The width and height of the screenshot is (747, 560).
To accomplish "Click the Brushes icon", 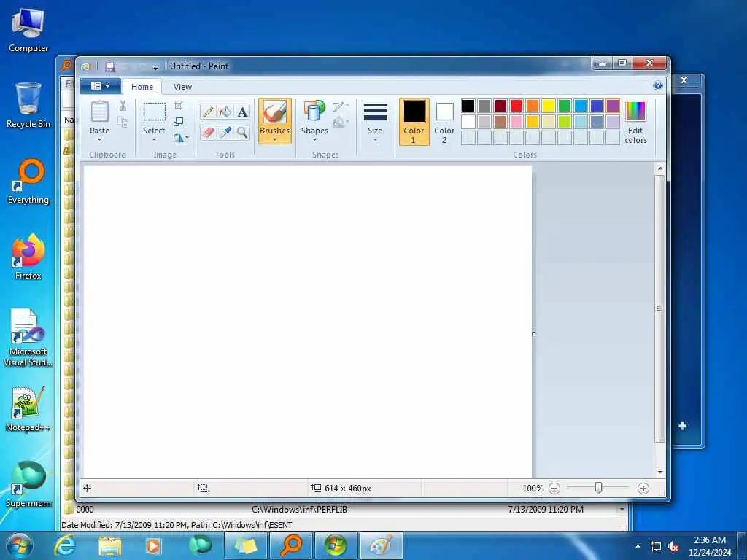I will pyautogui.click(x=275, y=112).
